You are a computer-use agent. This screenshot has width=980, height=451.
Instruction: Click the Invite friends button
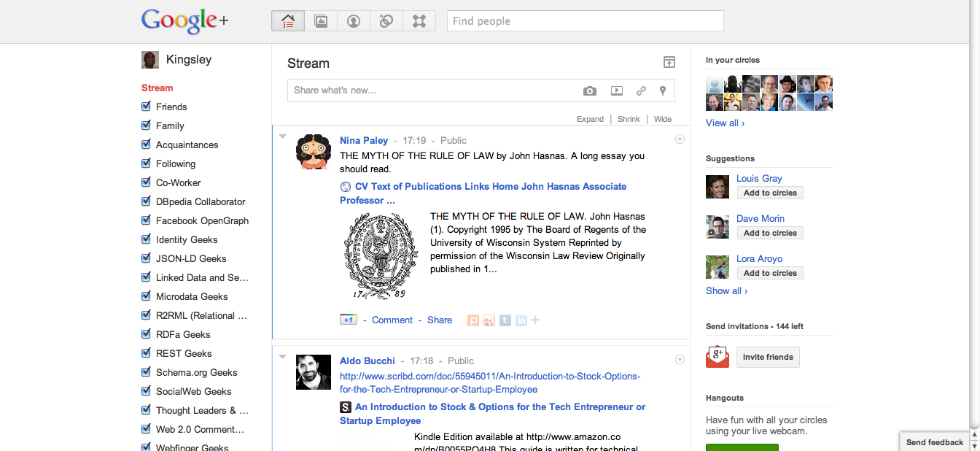(x=768, y=357)
